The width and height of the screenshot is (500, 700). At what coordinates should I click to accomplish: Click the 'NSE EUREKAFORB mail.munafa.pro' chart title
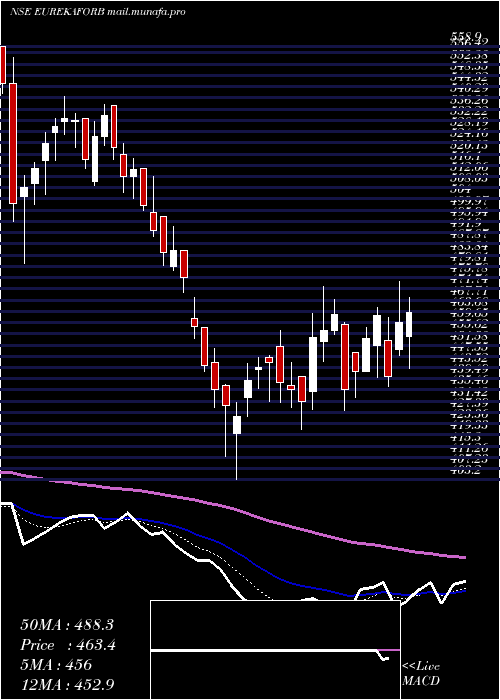[x=98, y=12]
